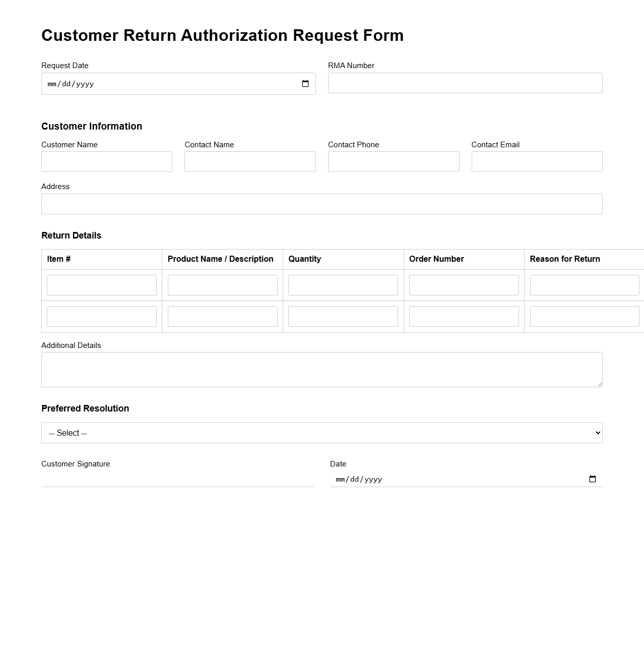Viewport: 644px width, 648px height.
Task: Click the Contact Name input
Action: 249,161
